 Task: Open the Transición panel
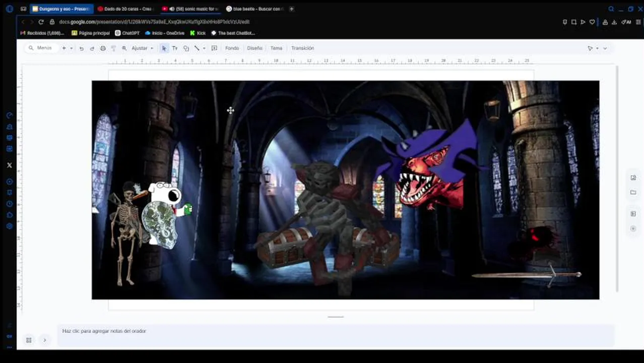click(302, 48)
